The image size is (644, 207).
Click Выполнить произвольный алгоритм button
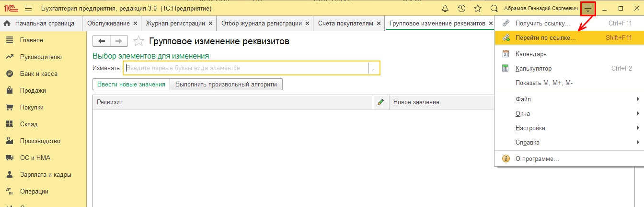click(x=226, y=85)
